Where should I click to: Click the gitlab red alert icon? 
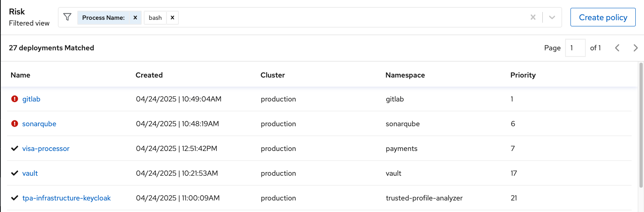[x=15, y=99]
